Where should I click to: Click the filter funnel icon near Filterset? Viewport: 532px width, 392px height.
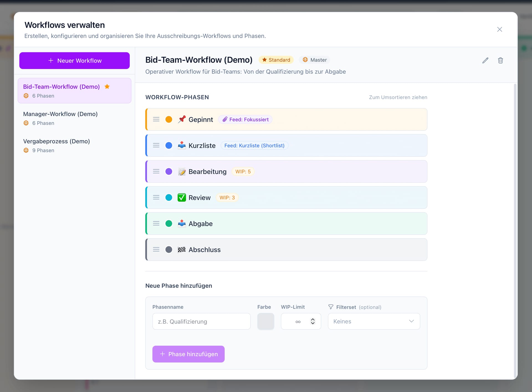coord(331,307)
